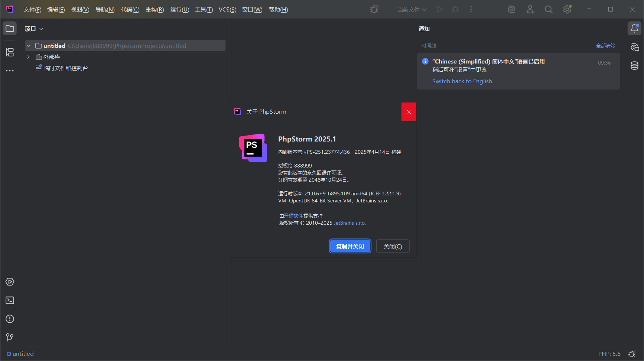Open the 视图(V) menu
Screen dimensions: 644x361
[80, 10]
